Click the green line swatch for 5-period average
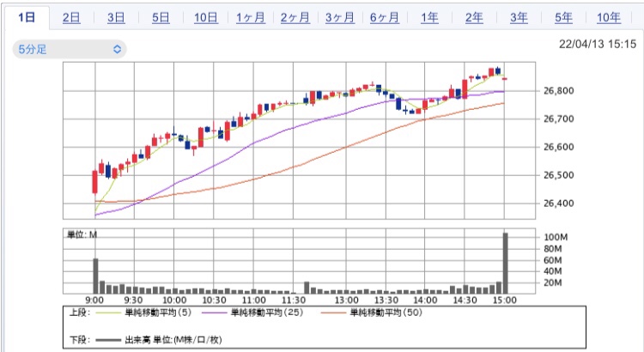Viewport: 644px width, 352px height. [108, 313]
